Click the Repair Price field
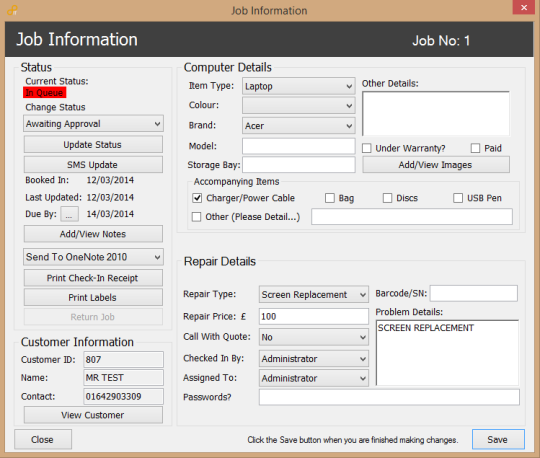 click(x=314, y=316)
